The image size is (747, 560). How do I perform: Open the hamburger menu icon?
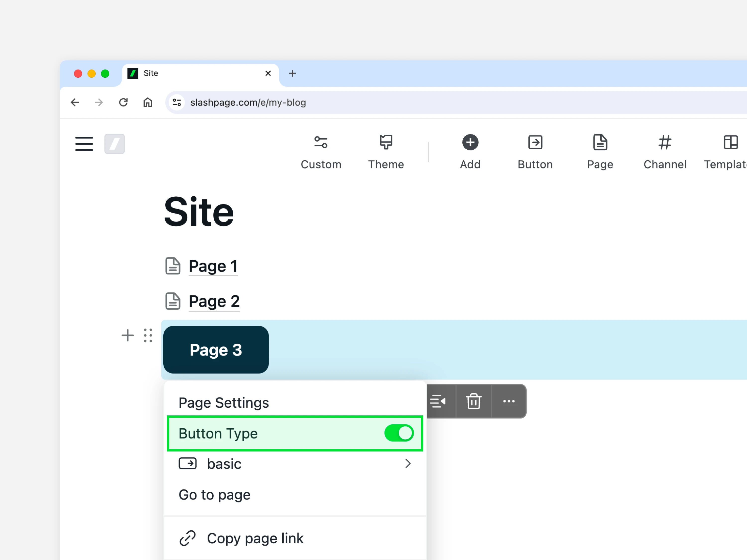pyautogui.click(x=84, y=144)
